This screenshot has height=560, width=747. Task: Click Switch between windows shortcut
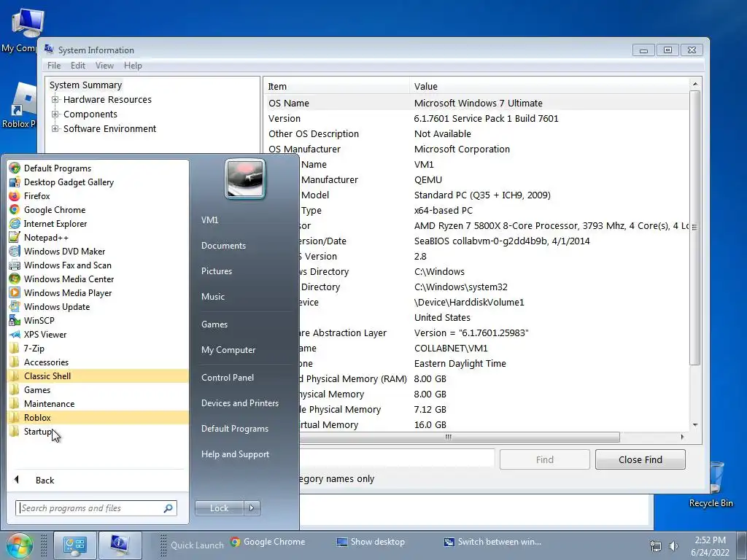[x=492, y=542]
